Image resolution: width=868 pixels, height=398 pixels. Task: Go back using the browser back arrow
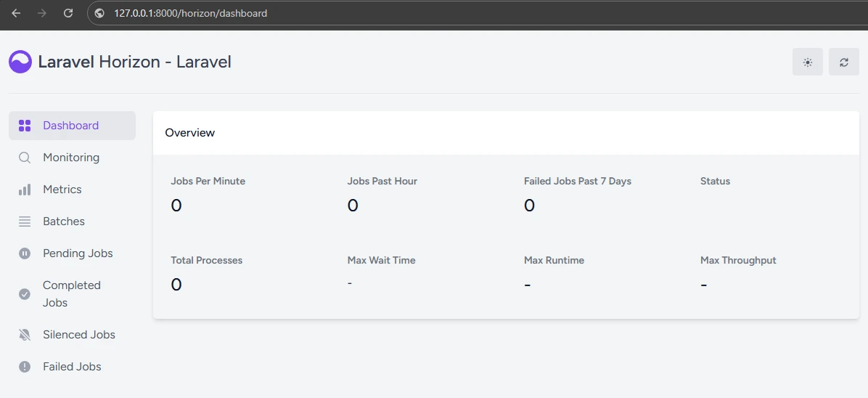pos(16,13)
